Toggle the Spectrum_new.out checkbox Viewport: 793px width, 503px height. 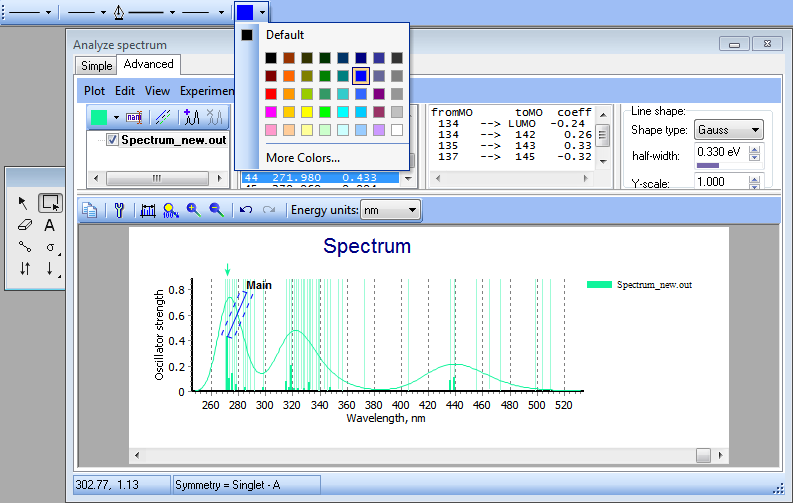pos(112,140)
